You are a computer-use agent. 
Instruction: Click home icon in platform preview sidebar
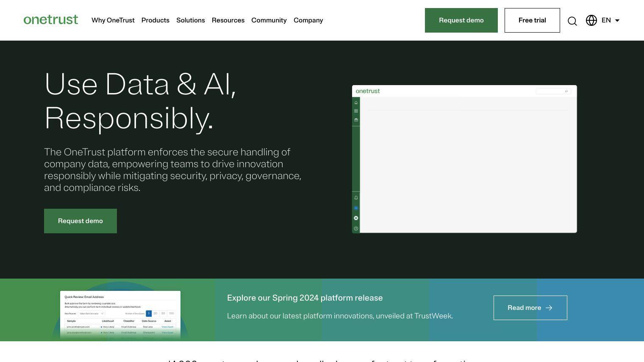356,102
